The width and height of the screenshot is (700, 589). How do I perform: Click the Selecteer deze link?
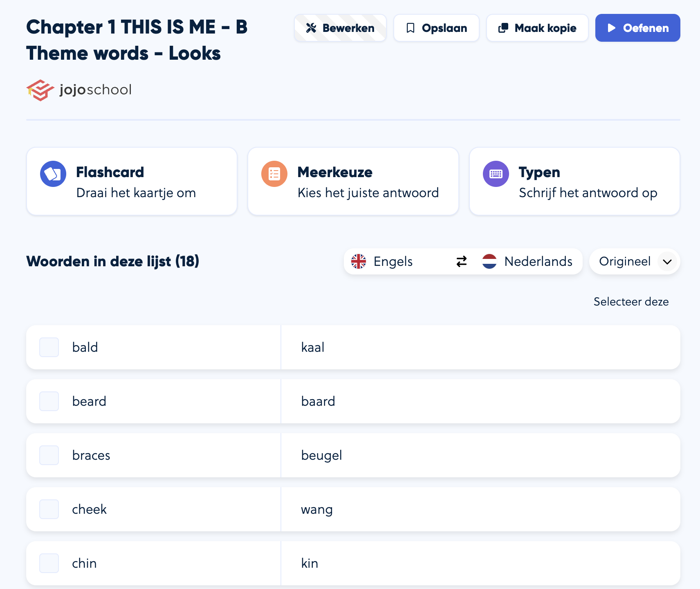pyautogui.click(x=631, y=302)
